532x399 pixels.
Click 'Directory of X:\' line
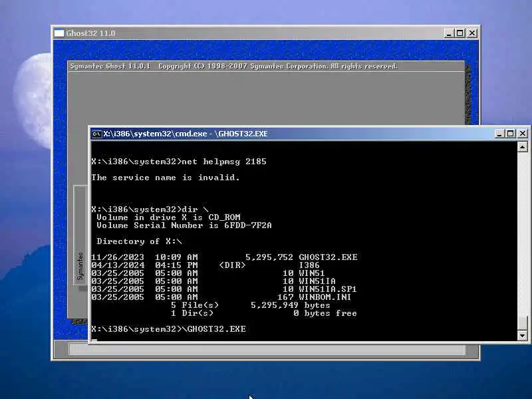pyautogui.click(x=140, y=241)
